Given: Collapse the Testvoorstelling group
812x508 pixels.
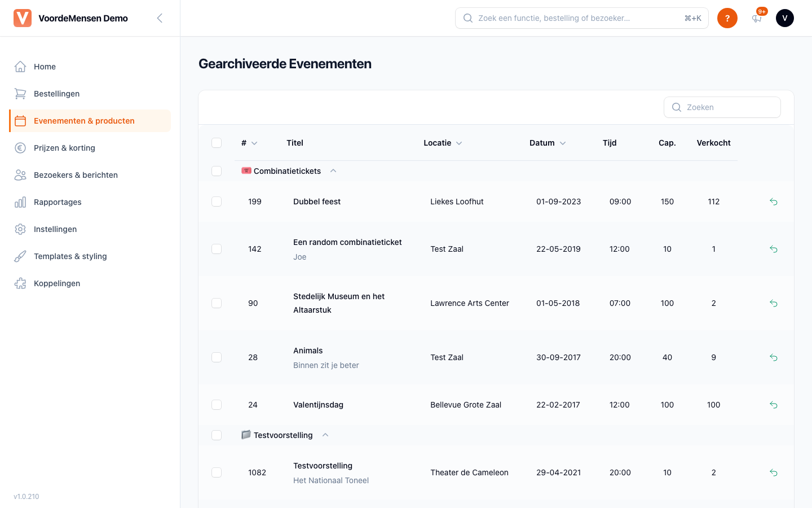Looking at the screenshot, I should pos(325,435).
